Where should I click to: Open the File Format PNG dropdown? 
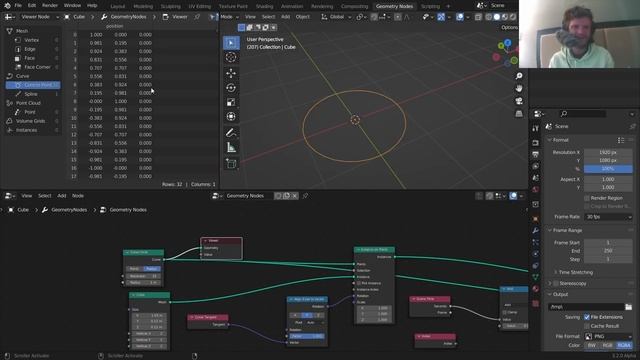tap(608, 336)
